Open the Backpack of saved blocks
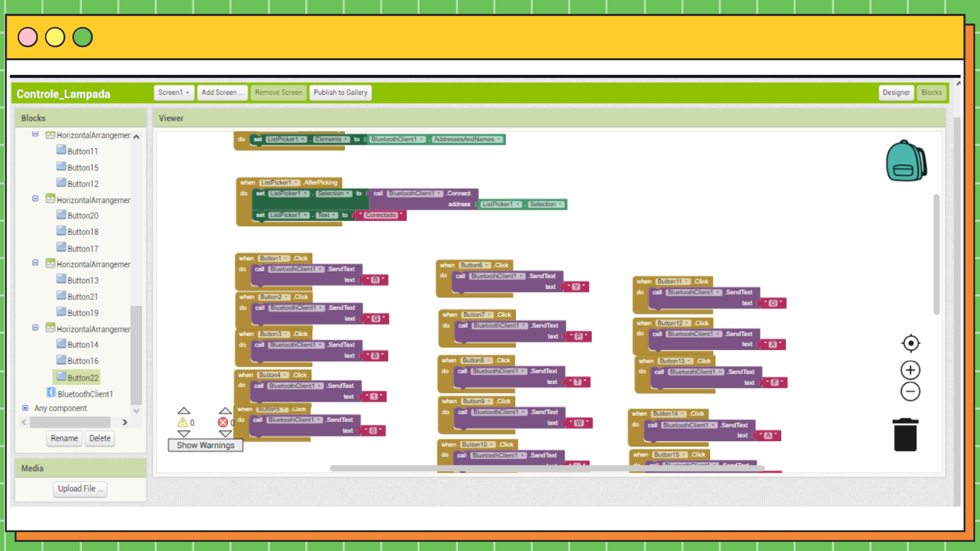Image resolution: width=980 pixels, height=551 pixels. point(906,161)
